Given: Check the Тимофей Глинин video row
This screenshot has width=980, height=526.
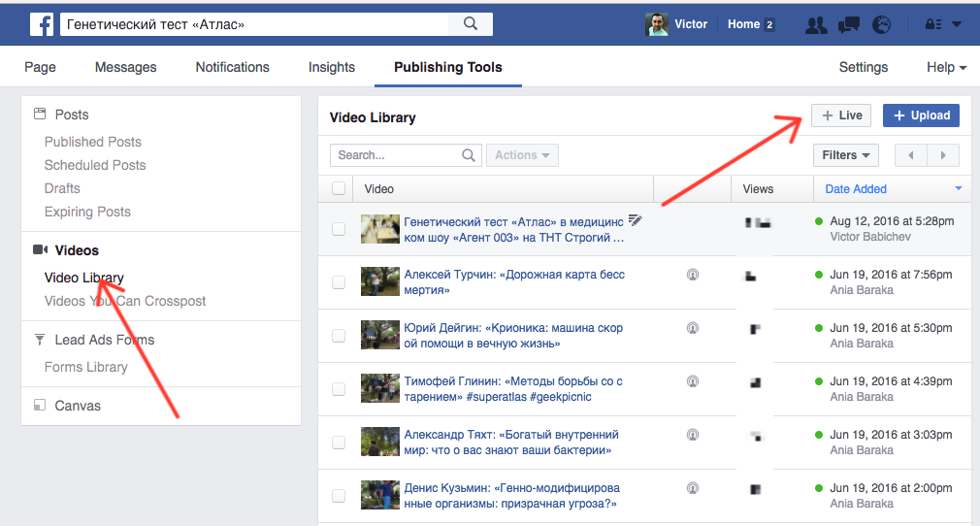Looking at the screenshot, I should point(338,389).
